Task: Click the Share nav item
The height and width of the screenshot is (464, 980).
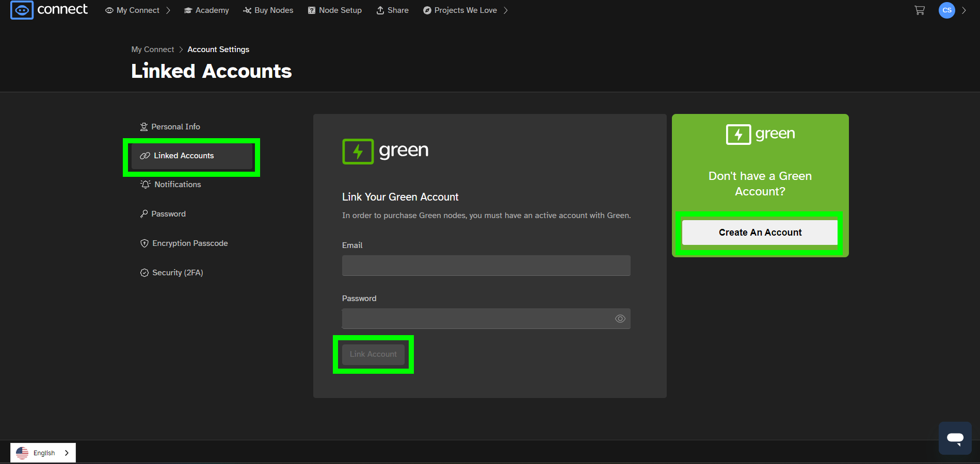Action: tap(392, 10)
